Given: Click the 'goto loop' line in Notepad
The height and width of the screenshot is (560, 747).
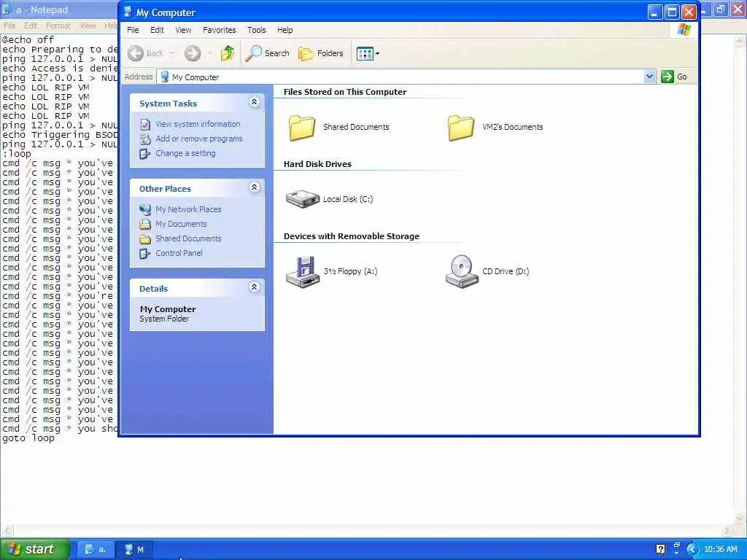Looking at the screenshot, I should 28,438.
